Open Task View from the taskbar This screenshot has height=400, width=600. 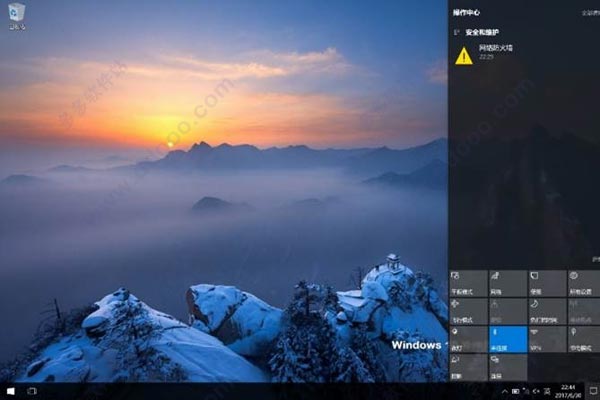click(x=32, y=391)
